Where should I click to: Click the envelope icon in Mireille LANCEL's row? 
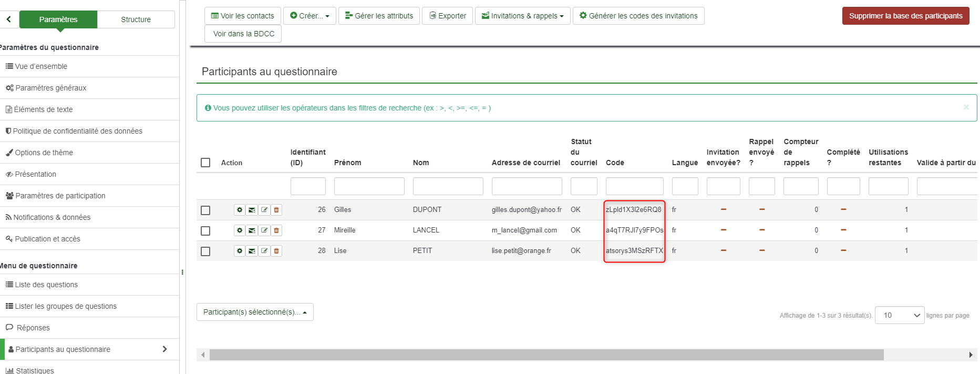point(252,230)
